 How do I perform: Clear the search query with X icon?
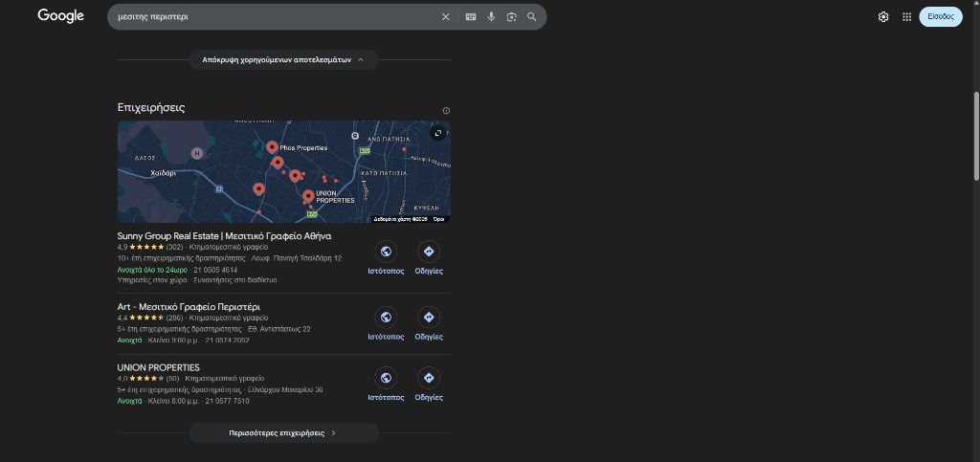pos(446,17)
